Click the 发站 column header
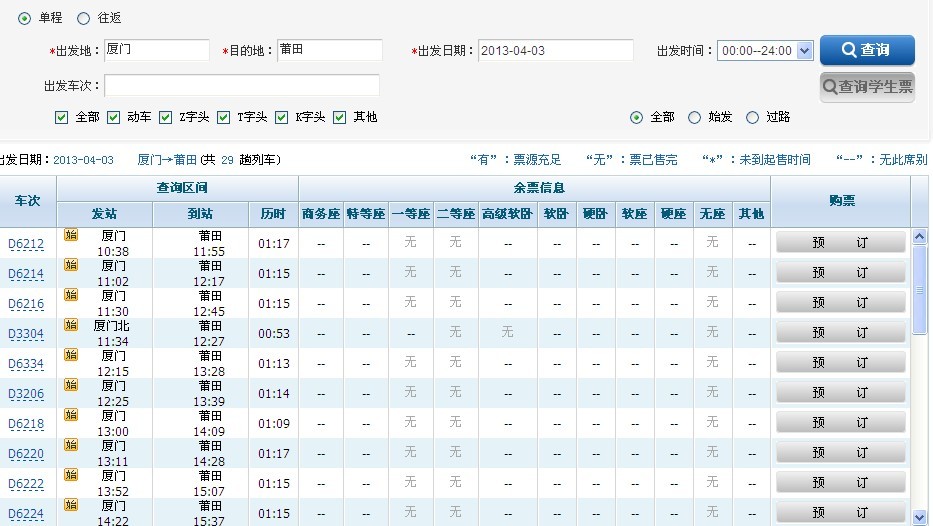 [104, 214]
